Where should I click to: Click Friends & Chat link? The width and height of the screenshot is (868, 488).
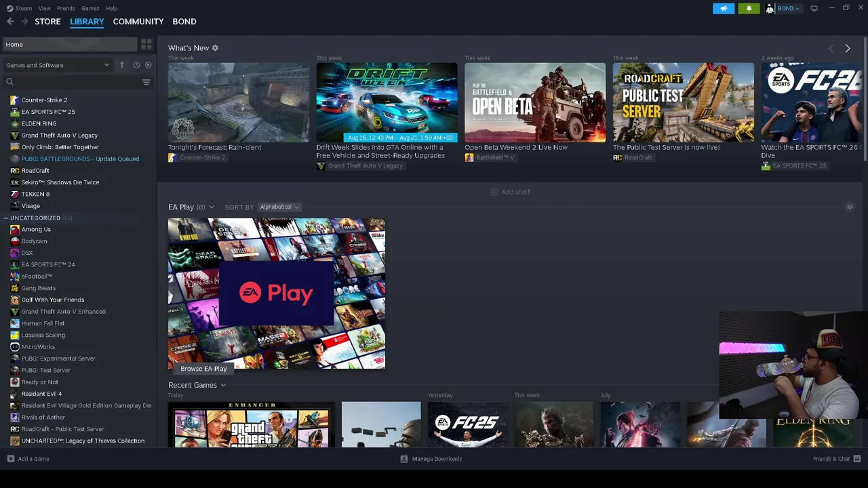pos(831,459)
